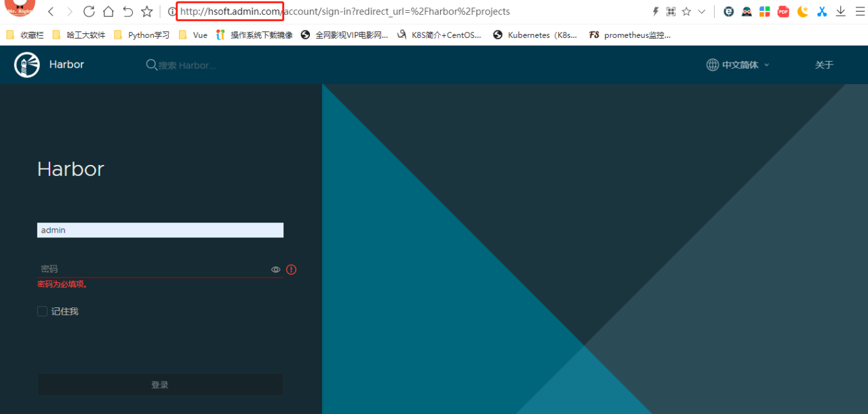Toggle night mode moon icon
The height and width of the screenshot is (414, 868).
(x=803, y=12)
